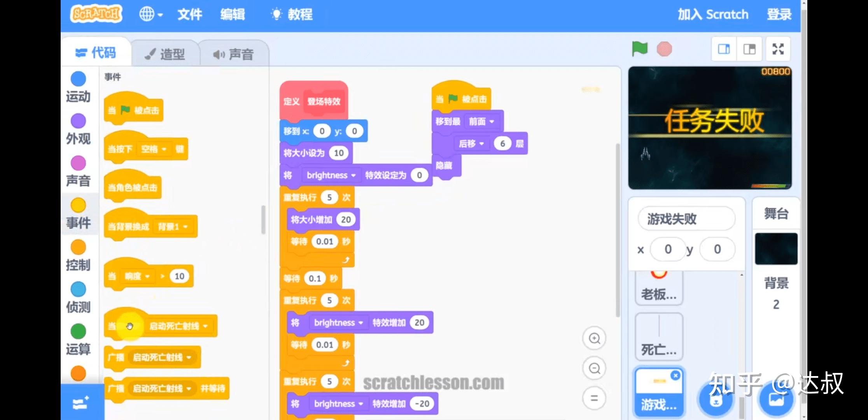The height and width of the screenshot is (420, 868).
Task: Click the 加入 Scratch link
Action: click(714, 14)
